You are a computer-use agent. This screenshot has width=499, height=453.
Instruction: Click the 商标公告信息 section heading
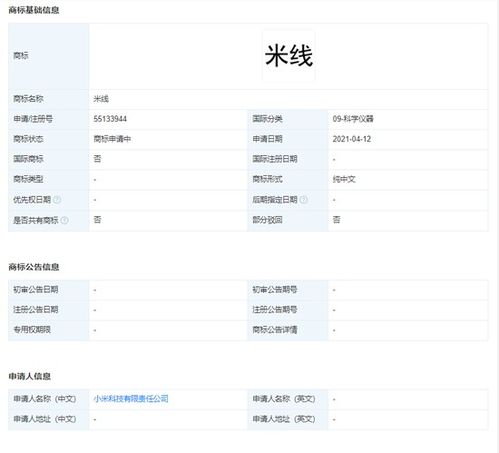click(x=34, y=267)
